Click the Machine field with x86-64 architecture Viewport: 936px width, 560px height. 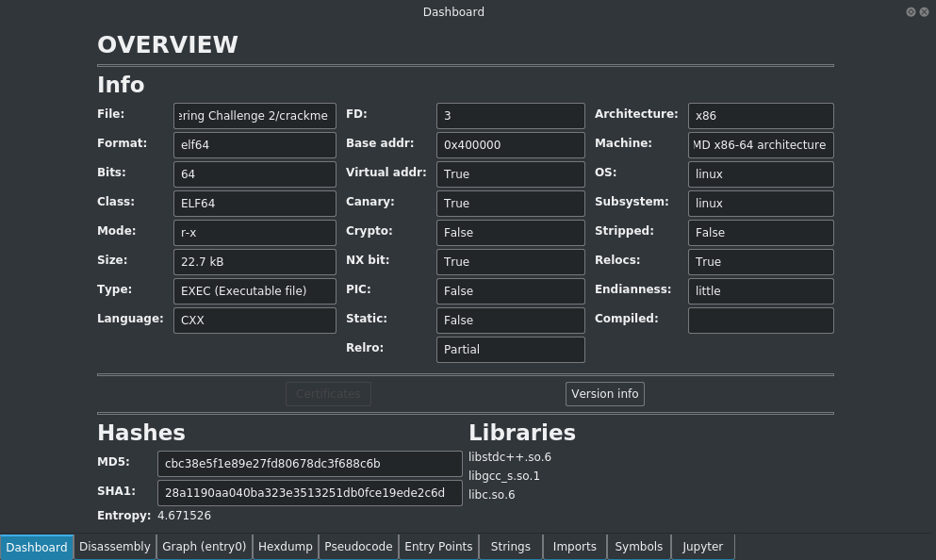point(761,145)
